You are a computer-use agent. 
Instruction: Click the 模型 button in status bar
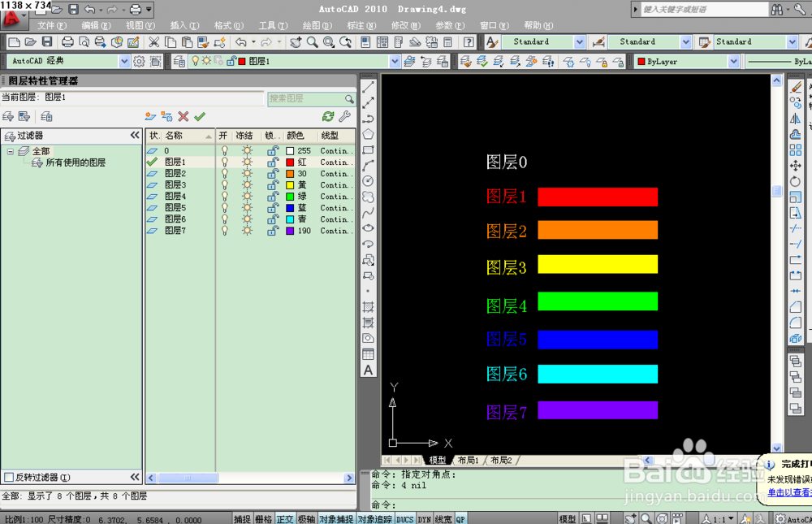click(567, 519)
